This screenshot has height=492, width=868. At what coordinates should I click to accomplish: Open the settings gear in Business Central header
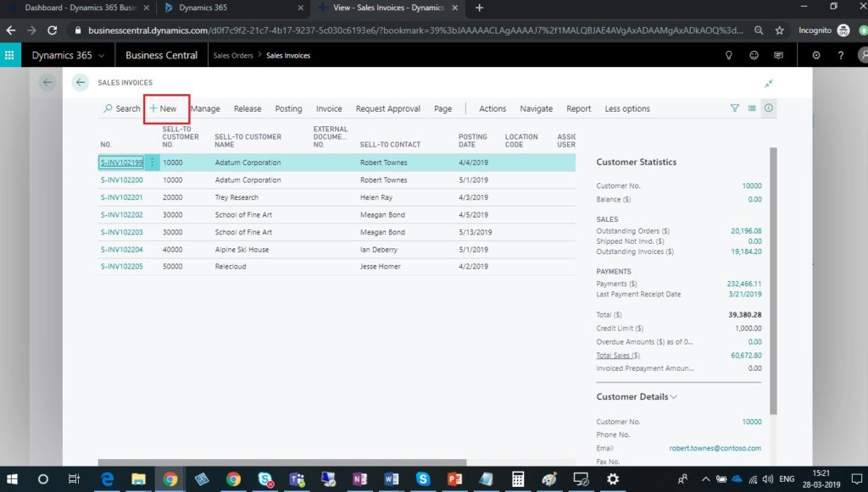click(815, 55)
